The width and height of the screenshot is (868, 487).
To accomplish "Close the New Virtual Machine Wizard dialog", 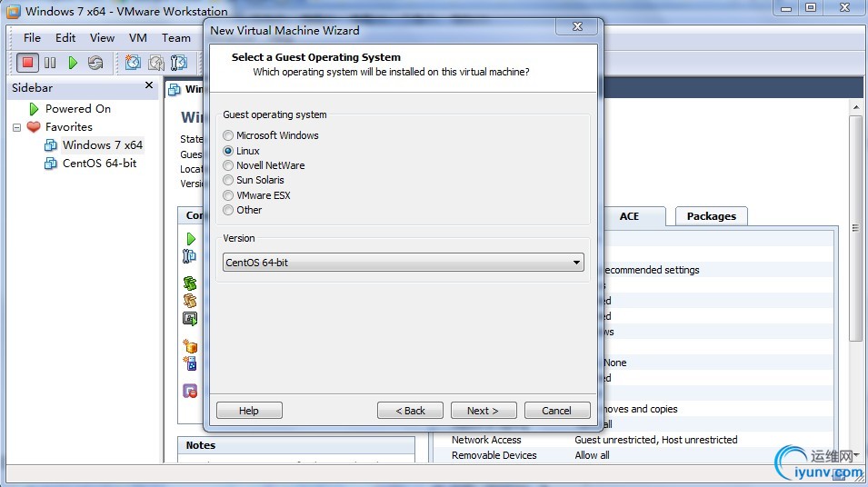I will [x=577, y=26].
